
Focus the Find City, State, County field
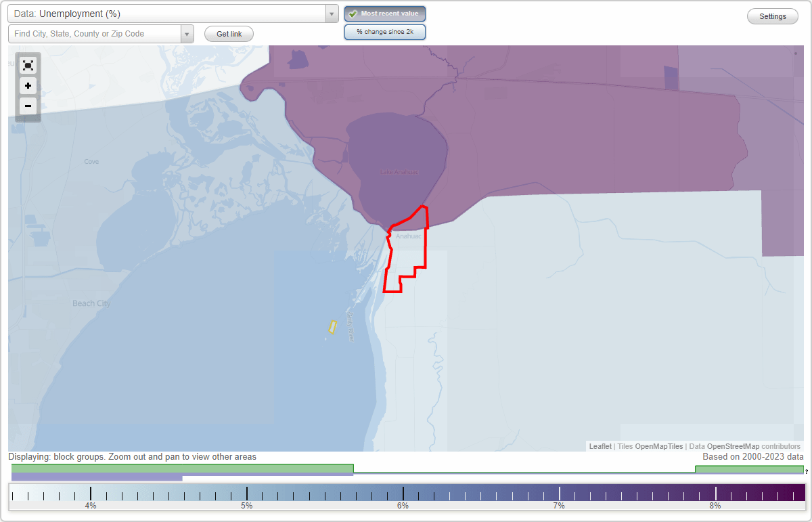[x=94, y=34]
